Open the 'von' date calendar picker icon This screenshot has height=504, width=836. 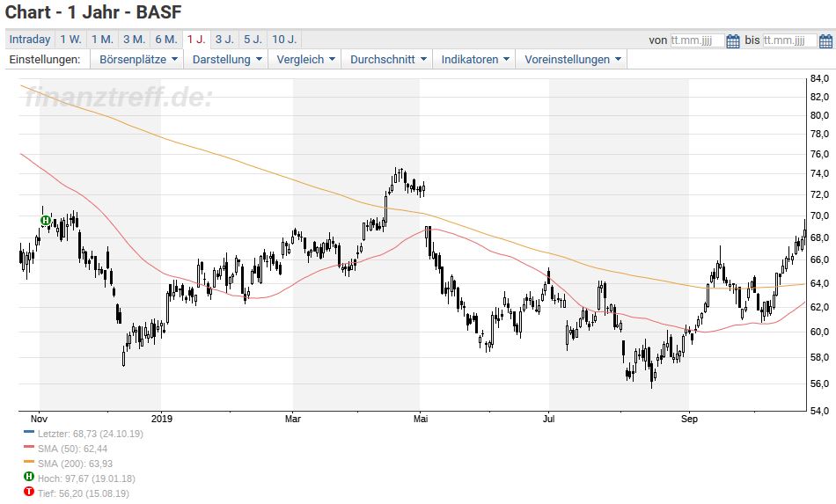click(x=733, y=41)
